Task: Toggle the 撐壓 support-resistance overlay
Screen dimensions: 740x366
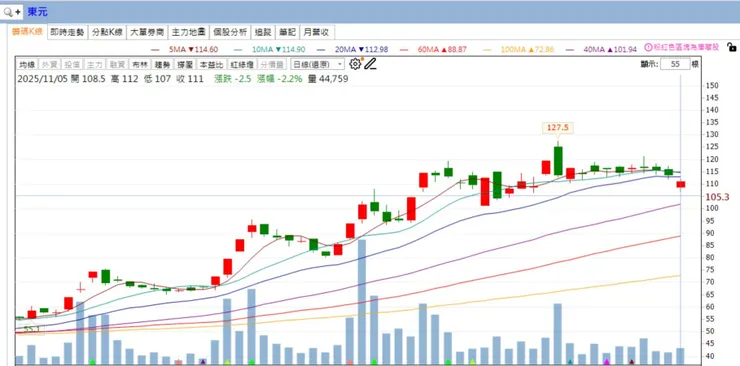Action: coord(185,65)
